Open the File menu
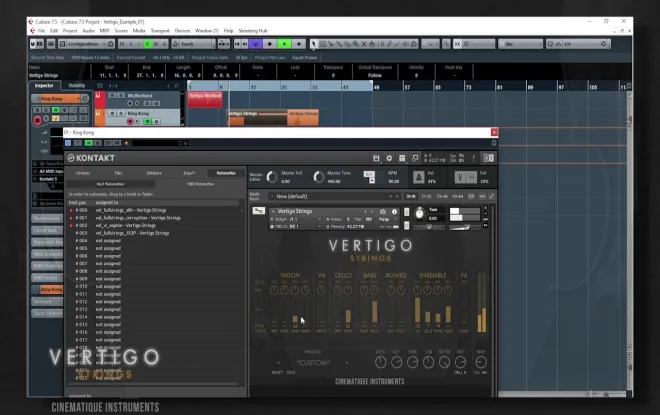The width and height of the screenshot is (660, 415). (x=41, y=31)
